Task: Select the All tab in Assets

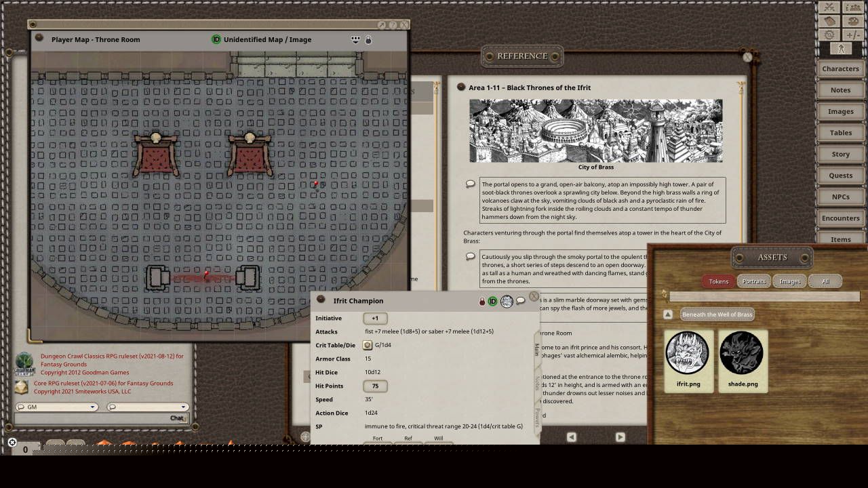Action: pos(825,281)
